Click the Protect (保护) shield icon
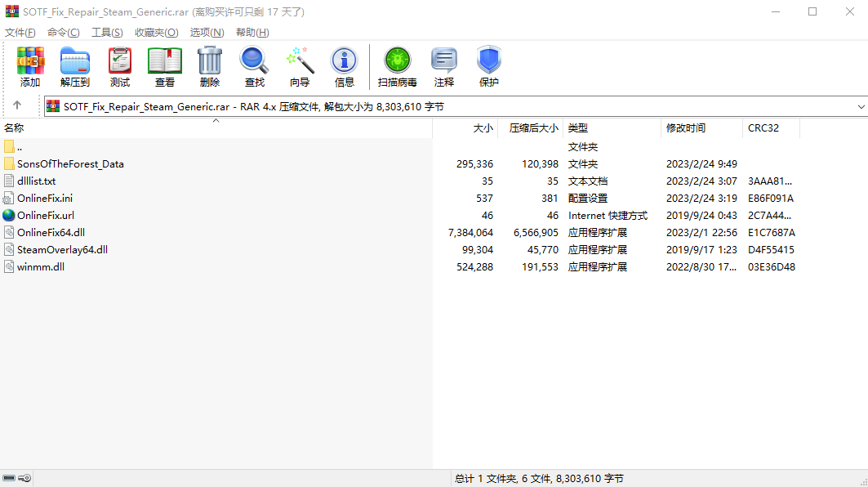868x487 pixels. click(x=489, y=61)
